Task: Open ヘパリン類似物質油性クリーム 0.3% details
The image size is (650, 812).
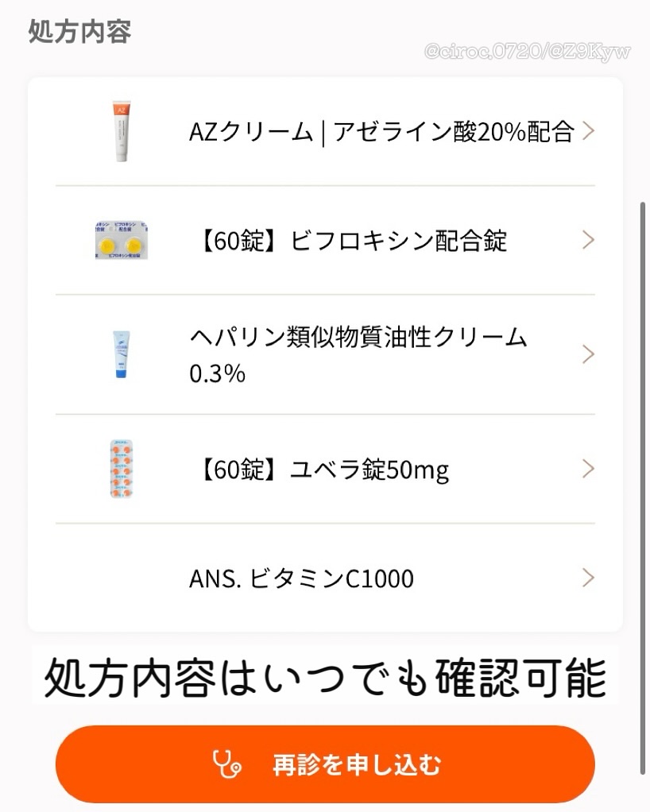Action: (358, 355)
